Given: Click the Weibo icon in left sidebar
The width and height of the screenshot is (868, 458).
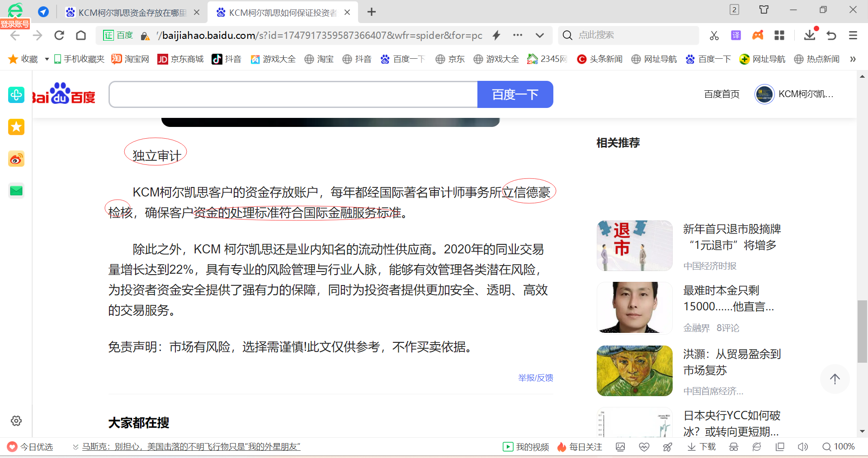Looking at the screenshot, I should pos(16,159).
